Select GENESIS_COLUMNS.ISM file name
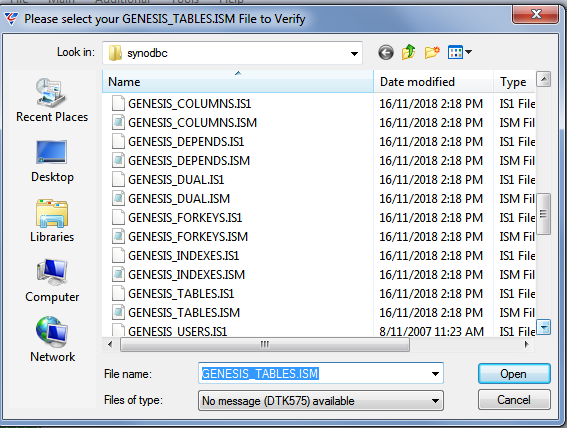This screenshot has height=428, width=567. (192, 123)
